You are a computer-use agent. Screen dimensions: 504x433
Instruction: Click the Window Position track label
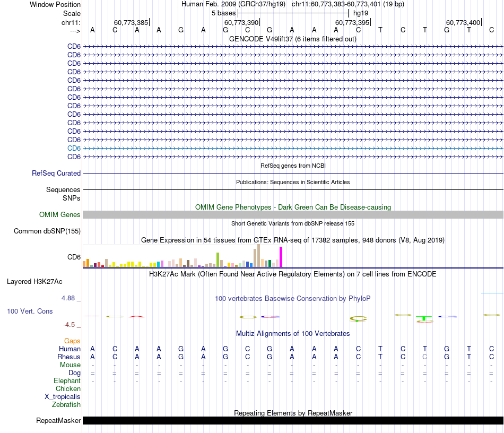55,4
